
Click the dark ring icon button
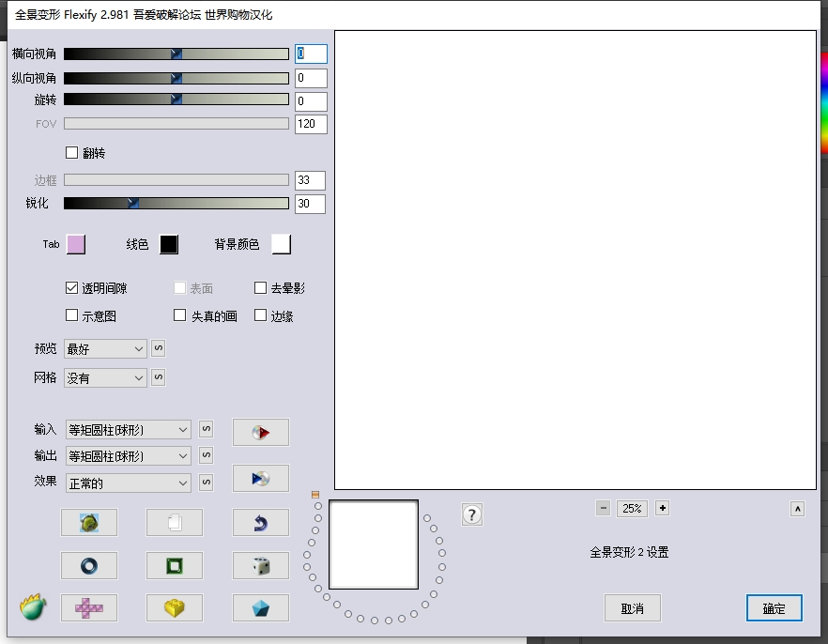click(x=89, y=566)
